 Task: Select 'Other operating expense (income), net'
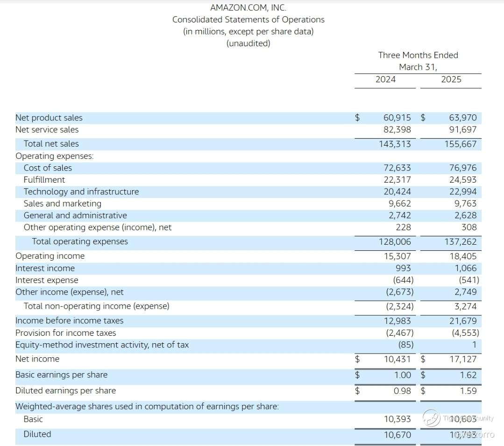coord(98,227)
